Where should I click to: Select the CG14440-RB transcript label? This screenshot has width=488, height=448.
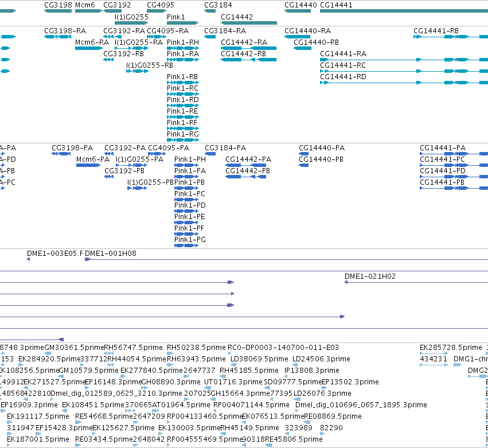316,42
